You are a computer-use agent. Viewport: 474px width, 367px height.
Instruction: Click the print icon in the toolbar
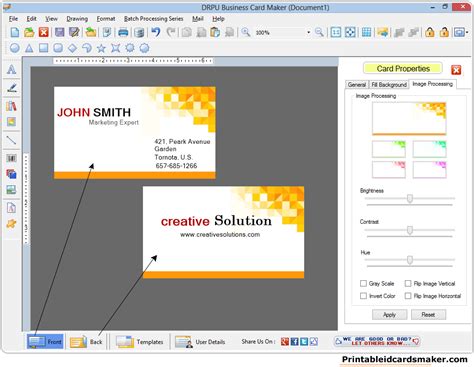[x=123, y=32]
